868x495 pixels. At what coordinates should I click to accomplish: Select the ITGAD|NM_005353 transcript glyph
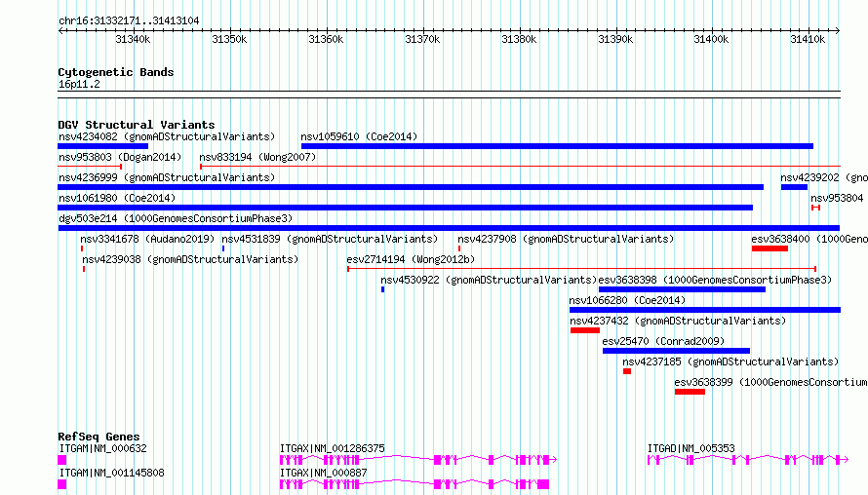tap(748, 460)
